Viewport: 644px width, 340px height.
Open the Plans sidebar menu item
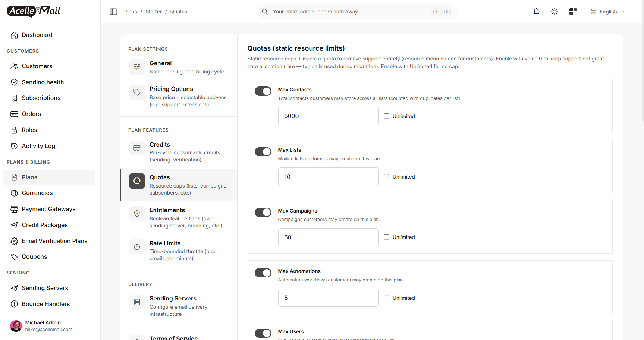(49, 177)
